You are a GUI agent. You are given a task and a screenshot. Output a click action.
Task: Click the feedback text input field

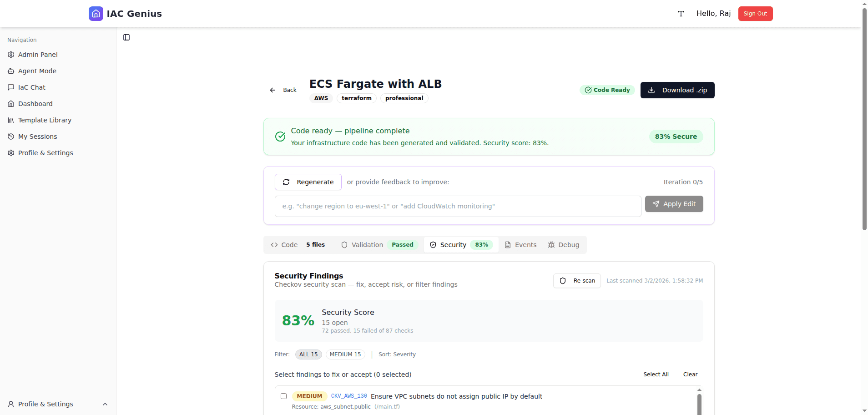[x=458, y=206]
